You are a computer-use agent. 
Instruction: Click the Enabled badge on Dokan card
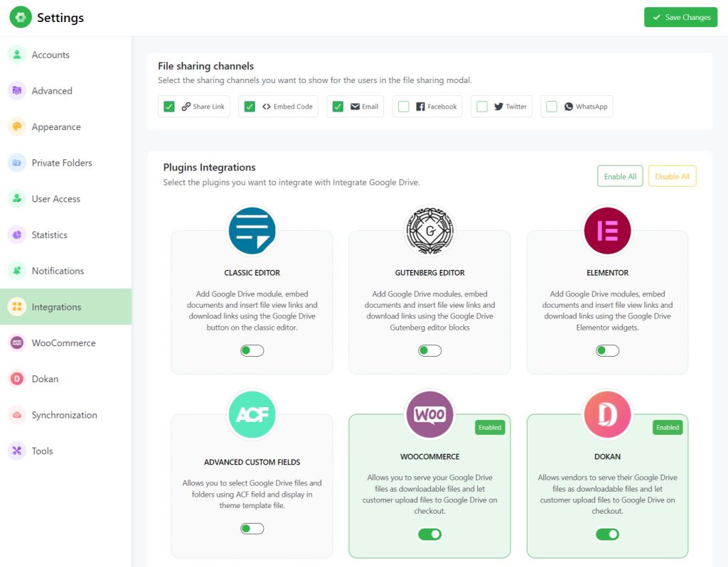point(668,427)
